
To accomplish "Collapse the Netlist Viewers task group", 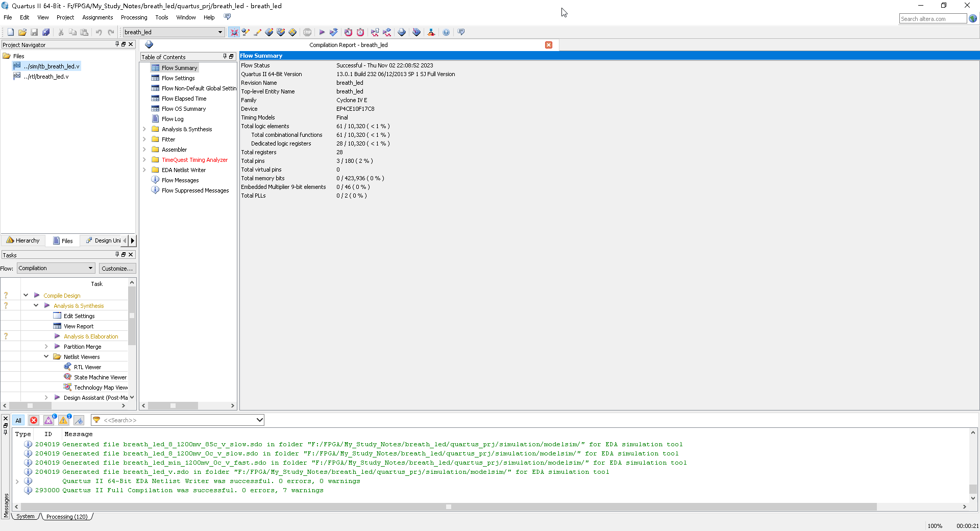I will pyautogui.click(x=46, y=356).
